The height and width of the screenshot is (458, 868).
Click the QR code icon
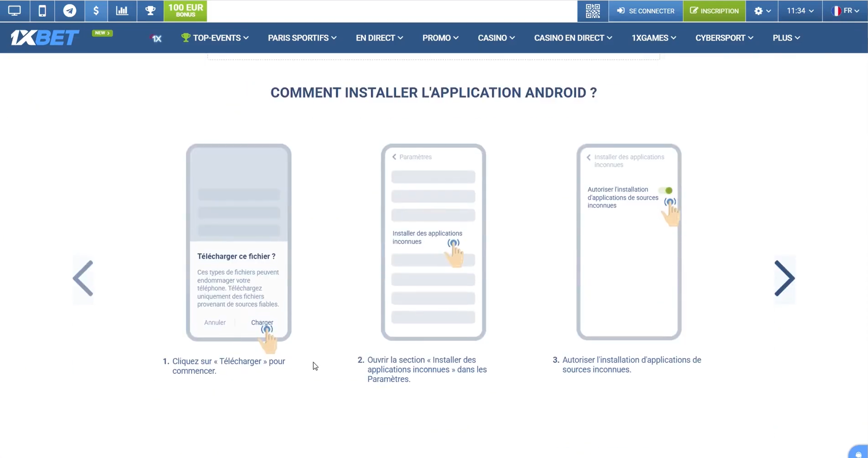(592, 11)
